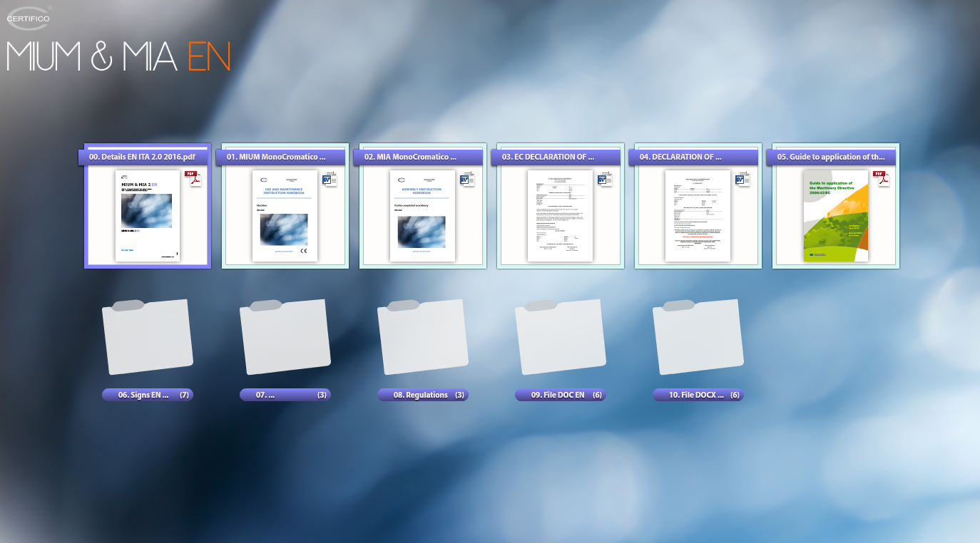The height and width of the screenshot is (543, 980).
Task: Open the folder icon above 06. Signs EN
Action: tap(148, 337)
